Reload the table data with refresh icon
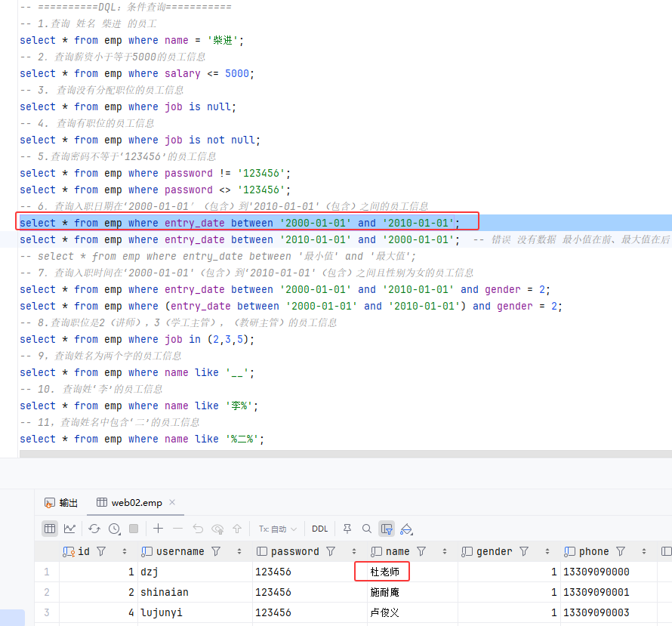 pyautogui.click(x=94, y=529)
